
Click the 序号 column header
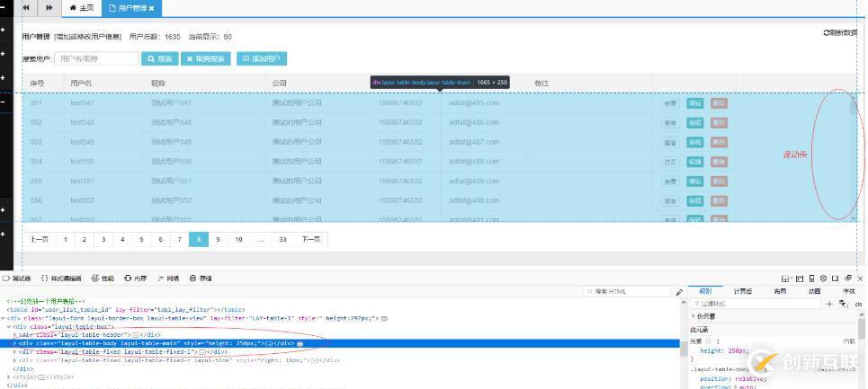click(37, 84)
